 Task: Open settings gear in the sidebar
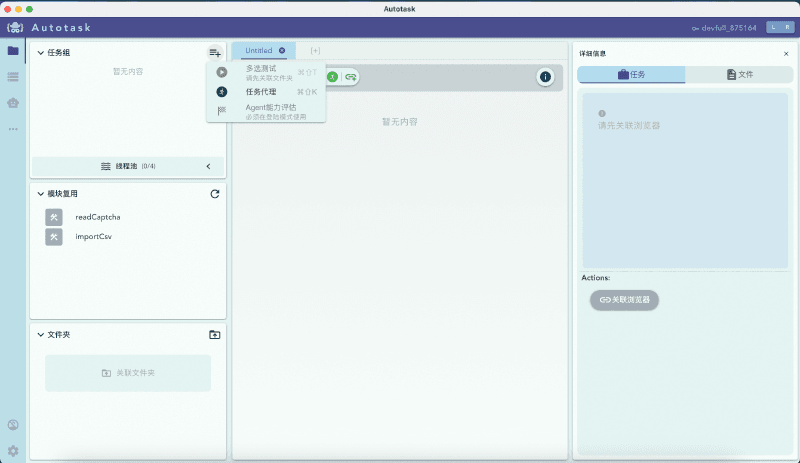13,451
